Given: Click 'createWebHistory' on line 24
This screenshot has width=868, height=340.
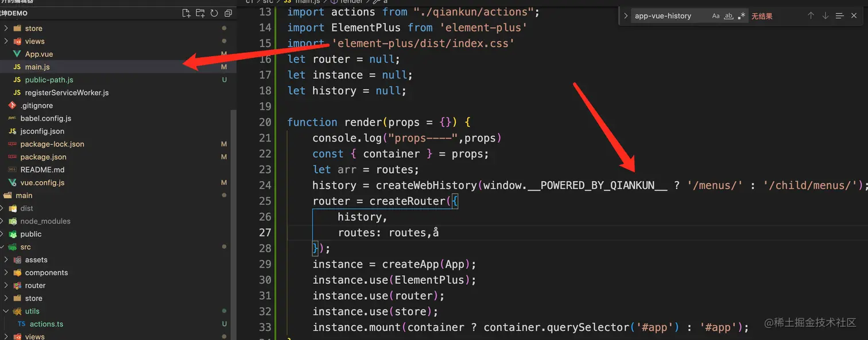Looking at the screenshot, I should click(x=427, y=185).
